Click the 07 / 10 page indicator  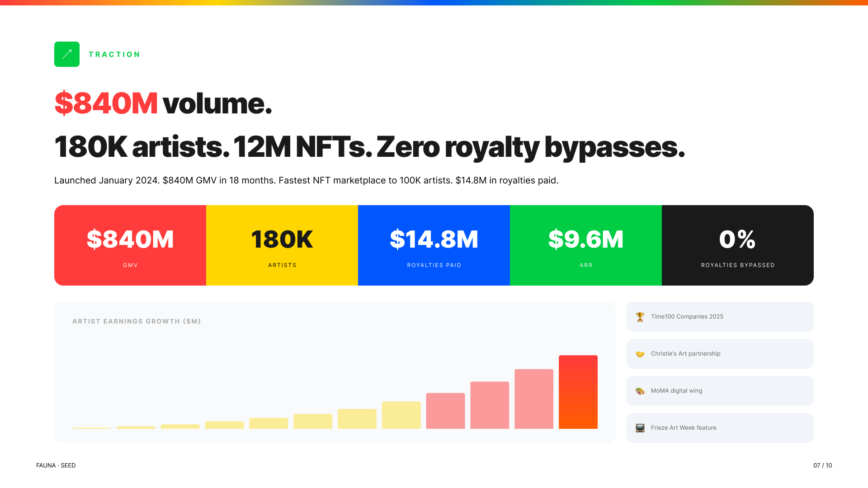point(822,465)
